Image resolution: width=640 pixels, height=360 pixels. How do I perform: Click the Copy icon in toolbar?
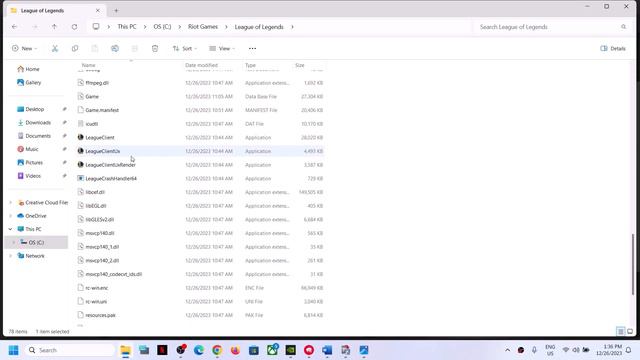[75, 49]
